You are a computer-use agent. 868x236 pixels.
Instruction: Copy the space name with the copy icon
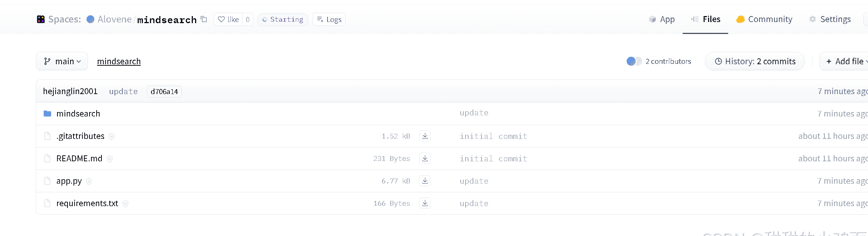[x=204, y=19]
